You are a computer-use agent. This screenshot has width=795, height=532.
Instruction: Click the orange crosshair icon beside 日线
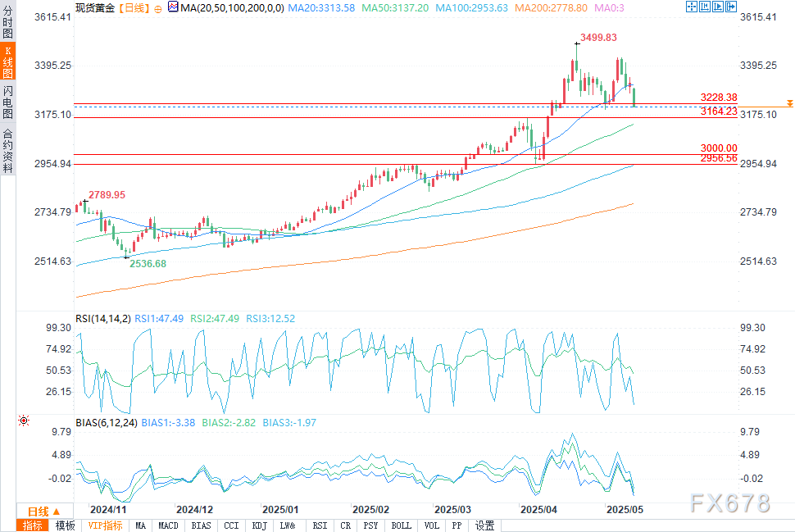click(157, 7)
